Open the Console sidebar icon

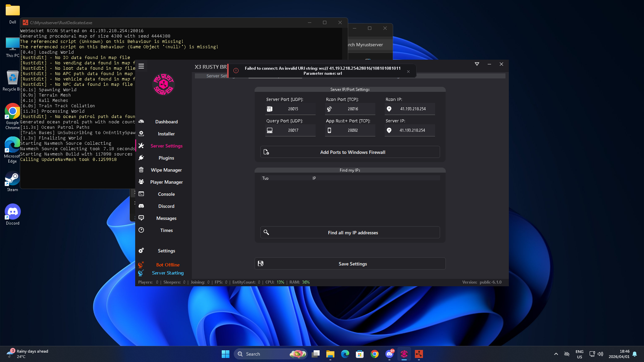click(x=141, y=194)
